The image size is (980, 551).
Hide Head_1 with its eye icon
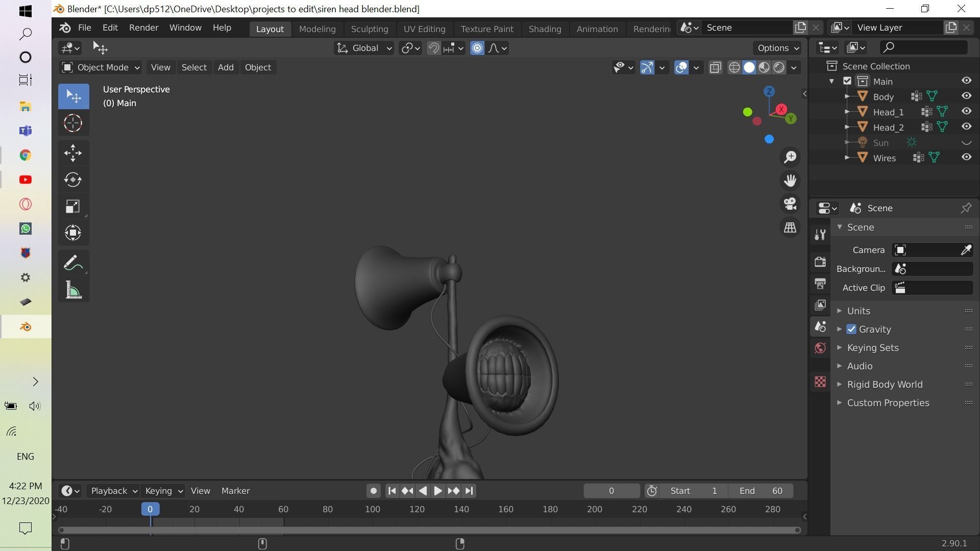click(x=966, y=111)
